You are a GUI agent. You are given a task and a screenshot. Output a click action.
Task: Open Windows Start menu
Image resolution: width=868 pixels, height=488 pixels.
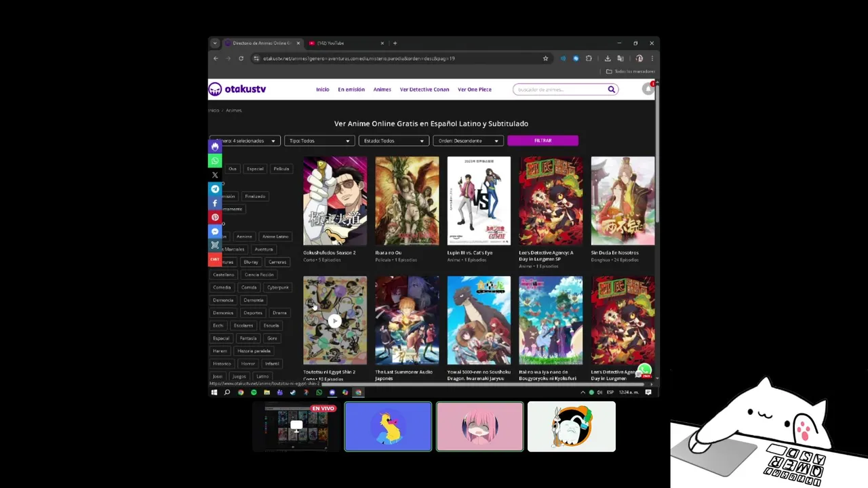214,392
